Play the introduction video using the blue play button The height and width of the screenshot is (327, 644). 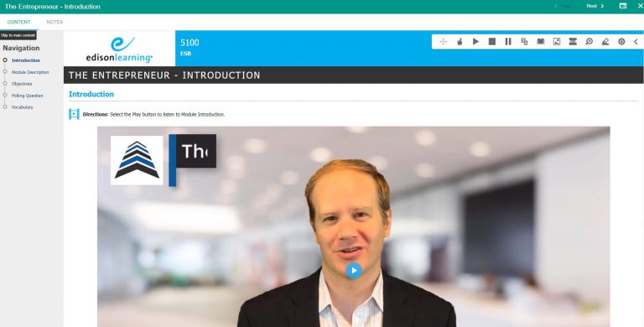click(x=354, y=270)
